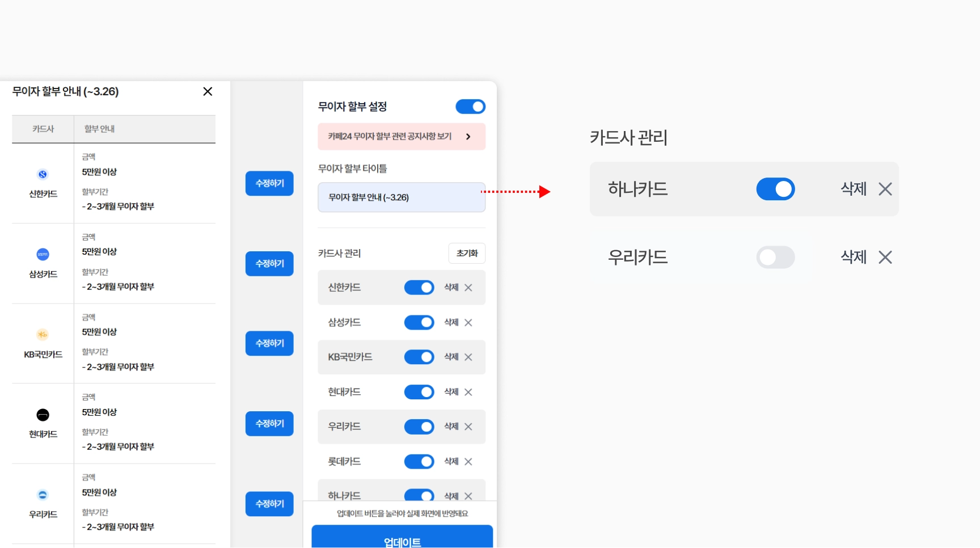Click the blue 업데이트 button
The width and height of the screenshot is (980, 548).
[x=402, y=537]
